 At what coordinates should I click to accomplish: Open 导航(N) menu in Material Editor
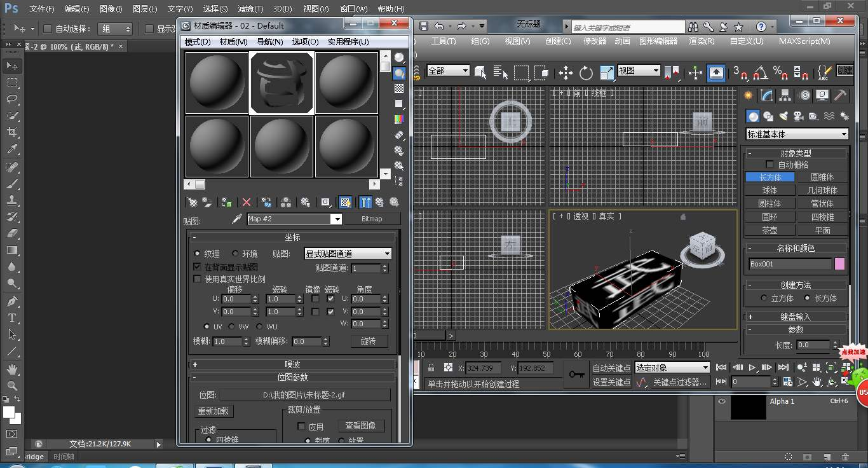[x=270, y=41]
